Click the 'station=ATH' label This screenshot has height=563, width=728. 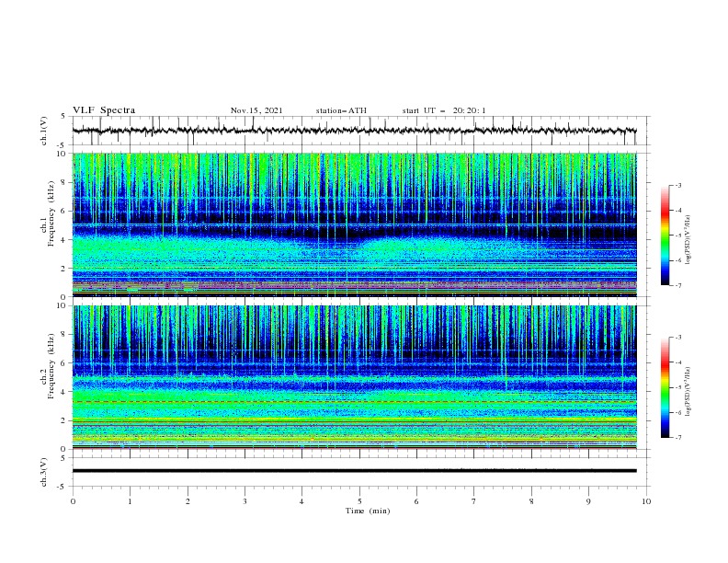(341, 110)
